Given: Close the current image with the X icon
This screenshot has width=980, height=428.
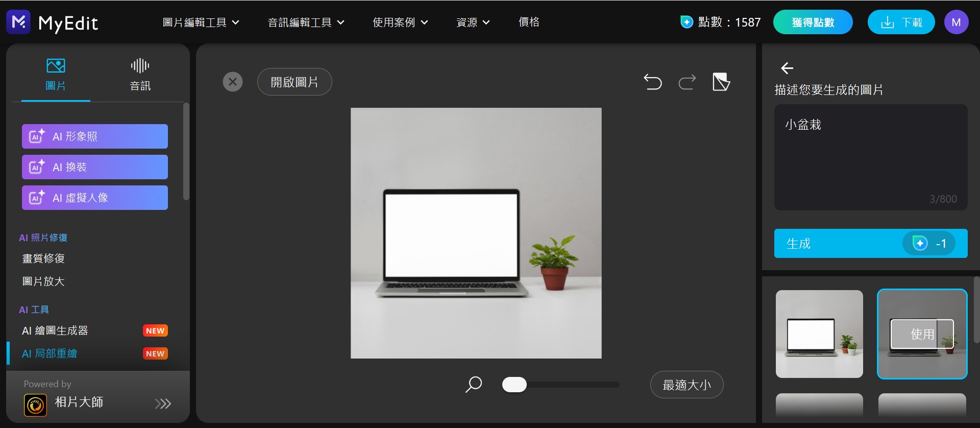Looking at the screenshot, I should click(x=233, y=82).
